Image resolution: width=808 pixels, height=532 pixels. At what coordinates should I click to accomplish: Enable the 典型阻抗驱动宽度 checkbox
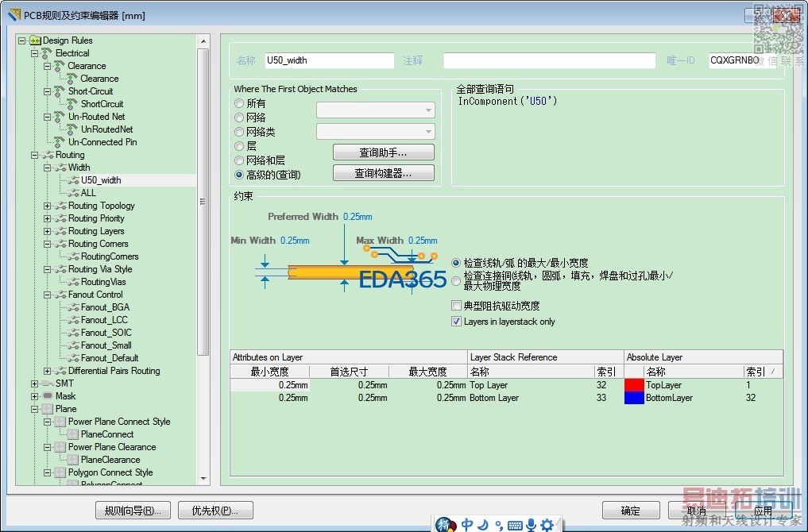[x=456, y=306]
